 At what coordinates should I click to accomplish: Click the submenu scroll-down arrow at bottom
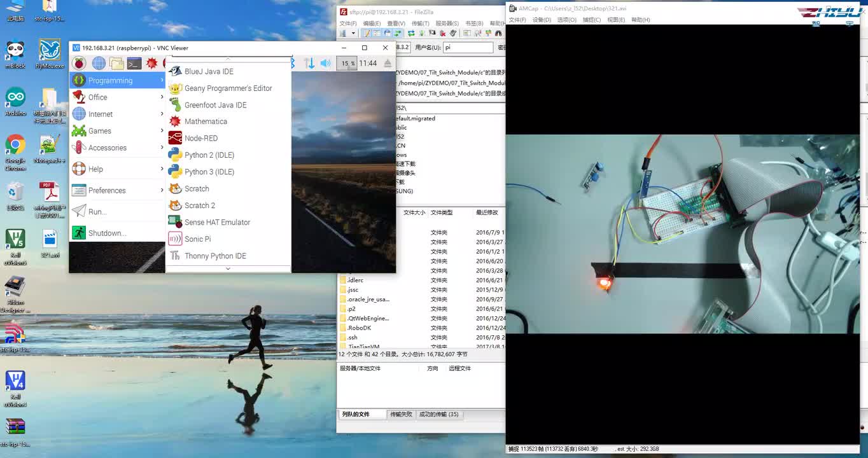[x=228, y=268]
